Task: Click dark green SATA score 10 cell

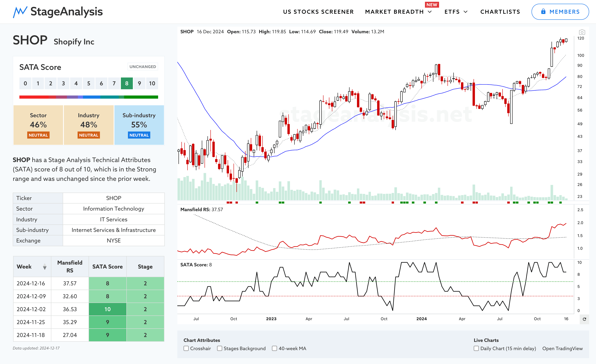Action: point(107,309)
